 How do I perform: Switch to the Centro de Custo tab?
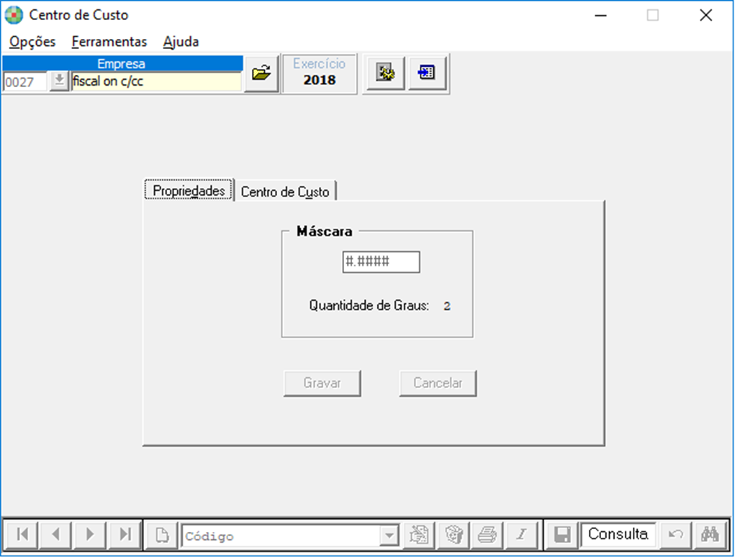pos(285,191)
